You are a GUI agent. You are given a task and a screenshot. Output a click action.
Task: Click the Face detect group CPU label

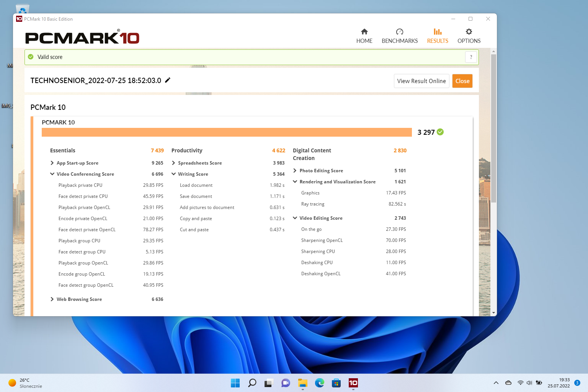(82, 252)
